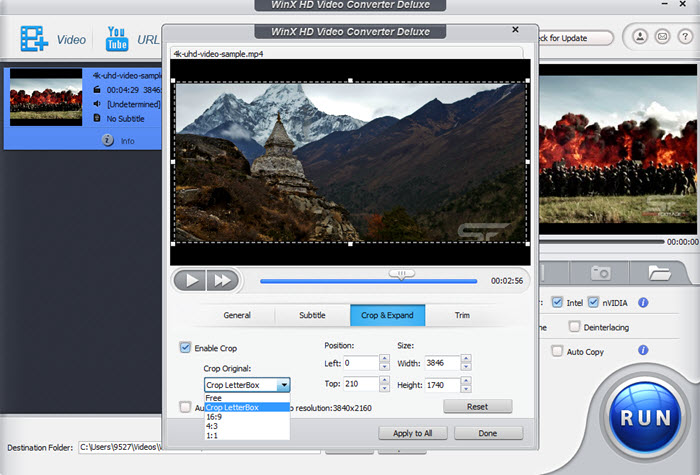700x475 pixels.
Task: Decrease the Height stepper
Action: pyautogui.click(x=466, y=388)
